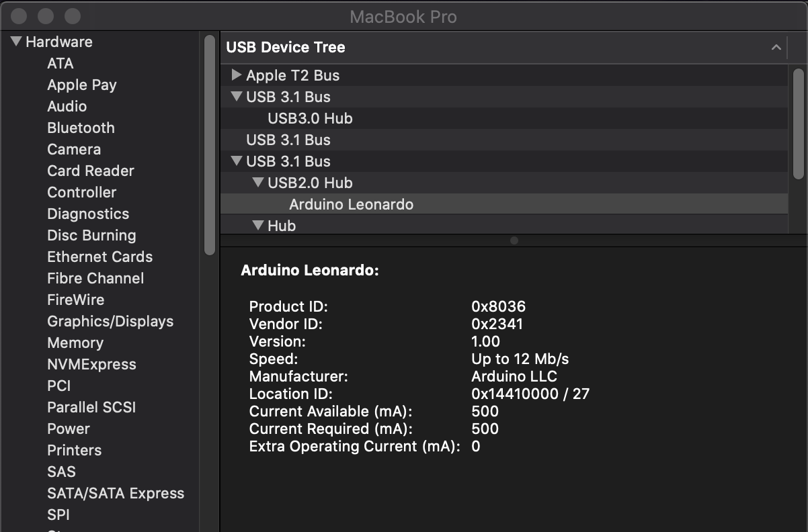Toggle sort arrow in USB Device Tree header
808x532 pixels.
pos(776,47)
